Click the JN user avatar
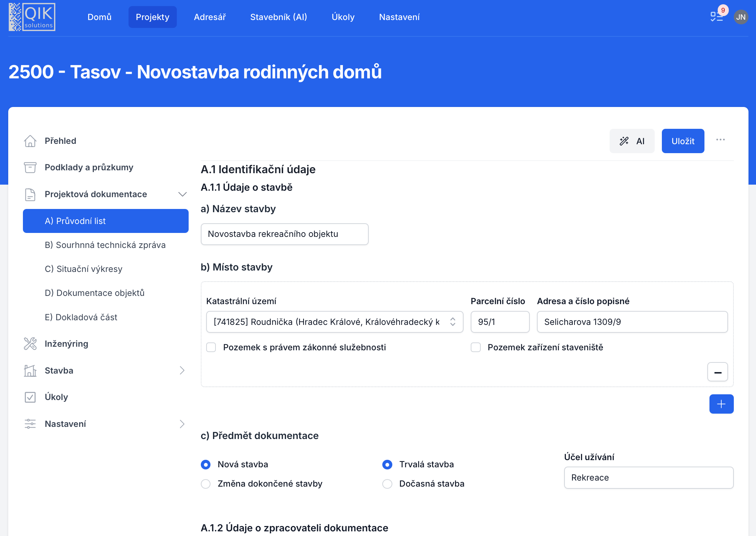 click(x=741, y=17)
